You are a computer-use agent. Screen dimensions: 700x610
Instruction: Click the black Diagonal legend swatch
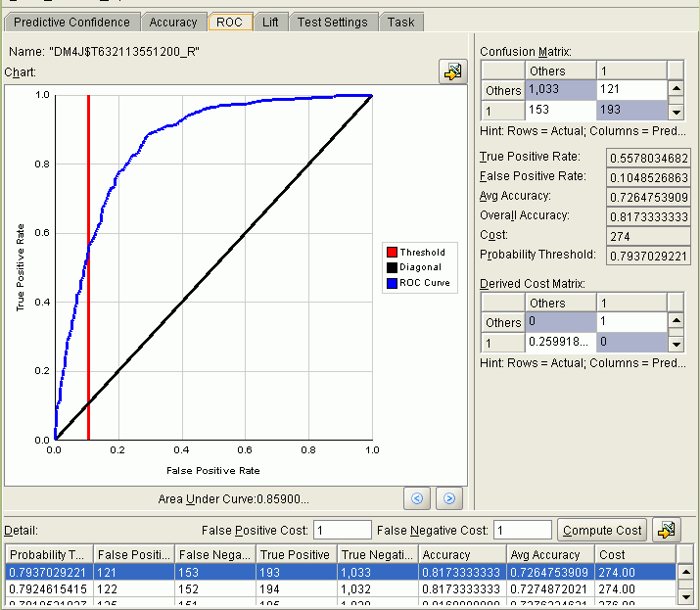pos(392,267)
